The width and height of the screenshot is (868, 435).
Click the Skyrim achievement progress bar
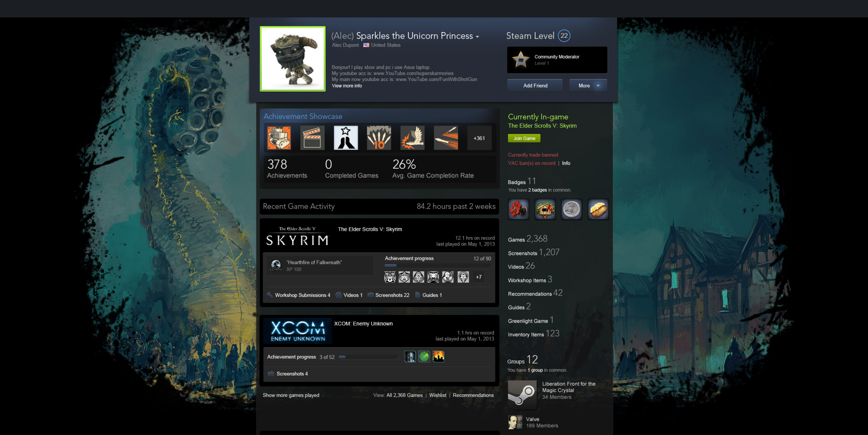pos(438,265)
